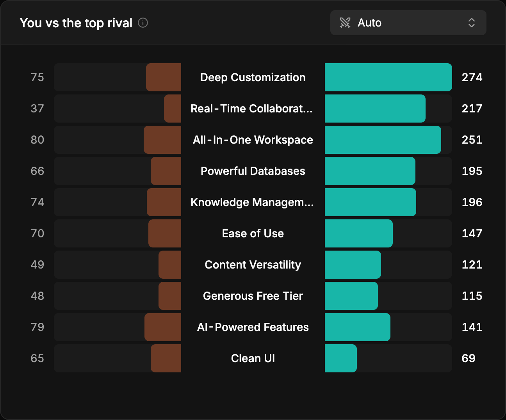Click the Ease of Use label

[x=253, y=233]
